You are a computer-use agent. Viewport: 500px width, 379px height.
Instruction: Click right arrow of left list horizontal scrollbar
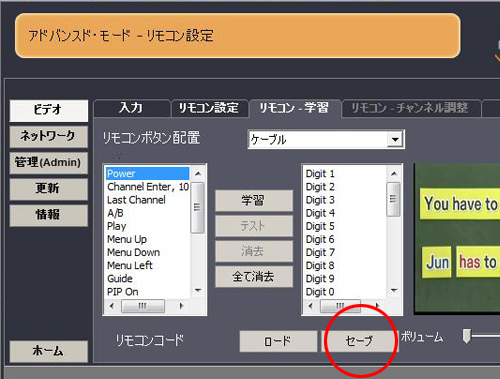tap(181, 306)
